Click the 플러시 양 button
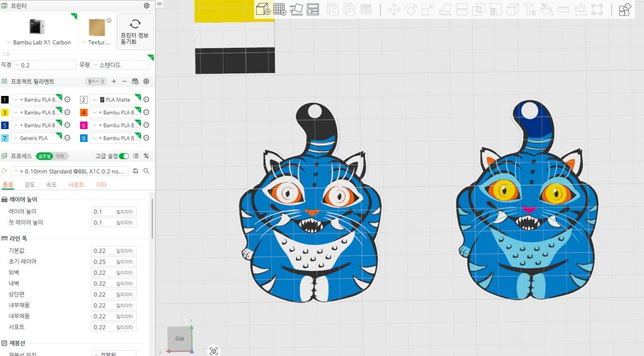 pos(96,82)
